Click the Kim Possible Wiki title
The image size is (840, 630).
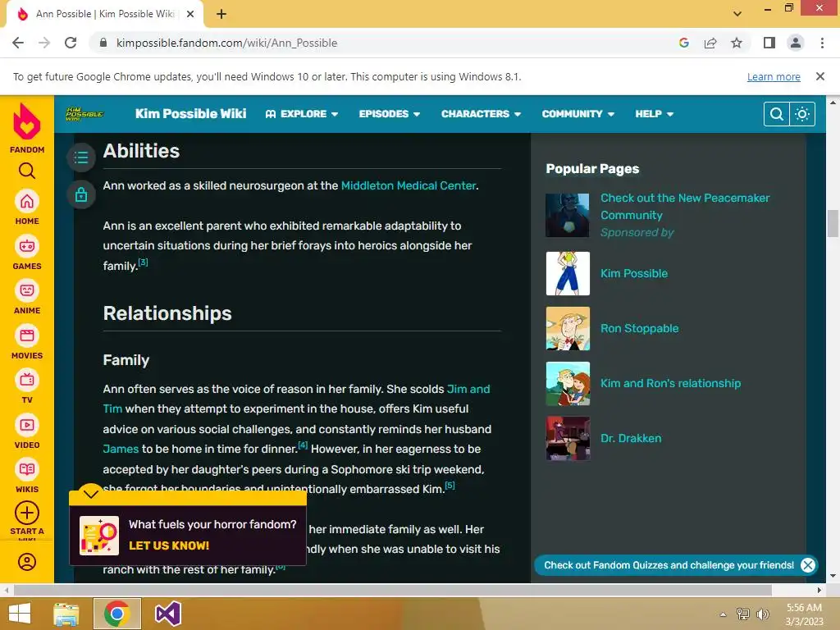pos(190,113)
